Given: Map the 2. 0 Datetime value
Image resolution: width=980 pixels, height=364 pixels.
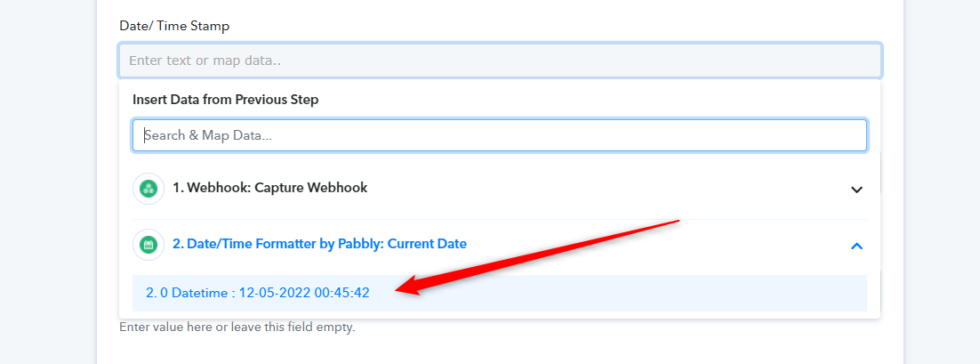Looking at the screenshot, I should tap(500, 293).
